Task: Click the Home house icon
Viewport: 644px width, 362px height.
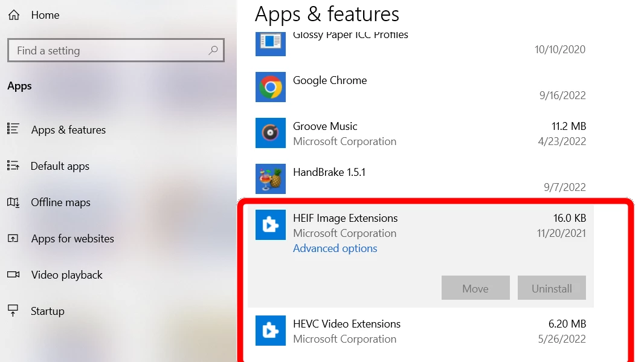Action: coord(14,15)
